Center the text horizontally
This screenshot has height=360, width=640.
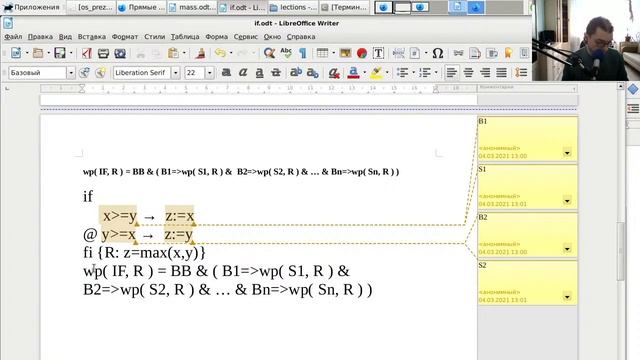click(x=468, y=73)
